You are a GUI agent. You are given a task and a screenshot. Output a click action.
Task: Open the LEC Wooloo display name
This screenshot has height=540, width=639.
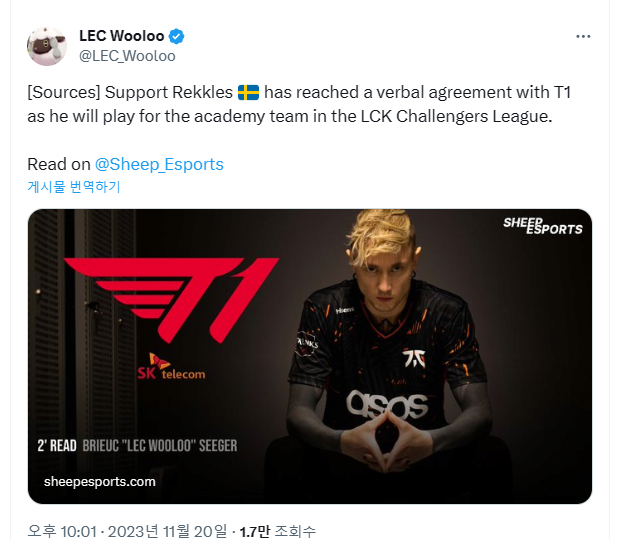tap(121, 36)
